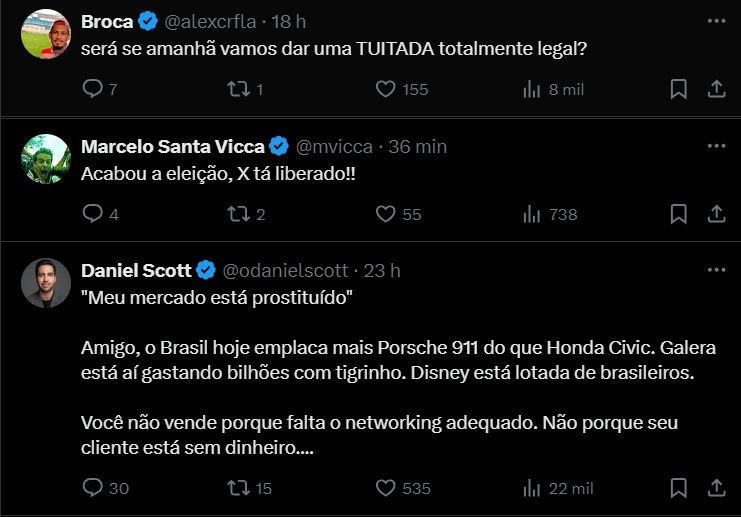The width and height of the screenshot is (741, 517).
Task: Open the @mvicca profile link
Action: (334, 146)
